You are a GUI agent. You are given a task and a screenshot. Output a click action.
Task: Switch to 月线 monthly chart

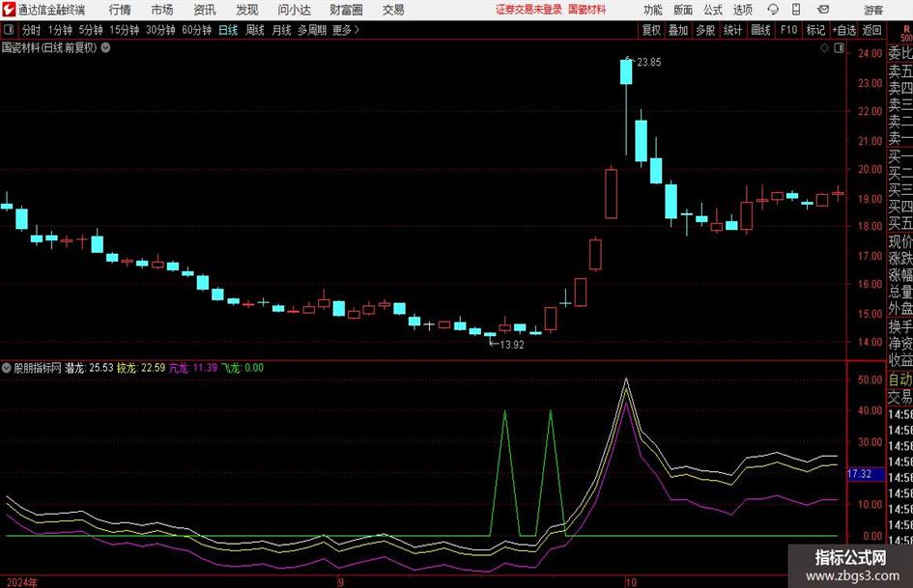282,30
